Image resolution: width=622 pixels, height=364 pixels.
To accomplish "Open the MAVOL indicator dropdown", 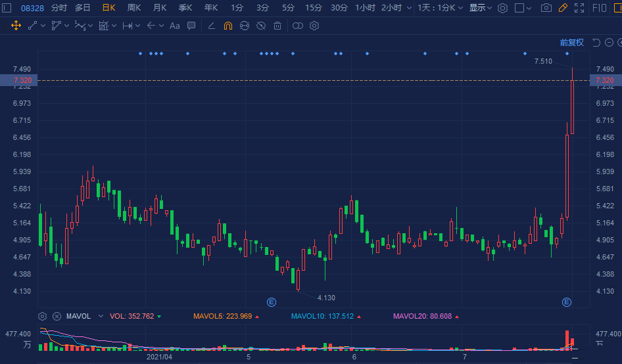I will pos(101,316).
